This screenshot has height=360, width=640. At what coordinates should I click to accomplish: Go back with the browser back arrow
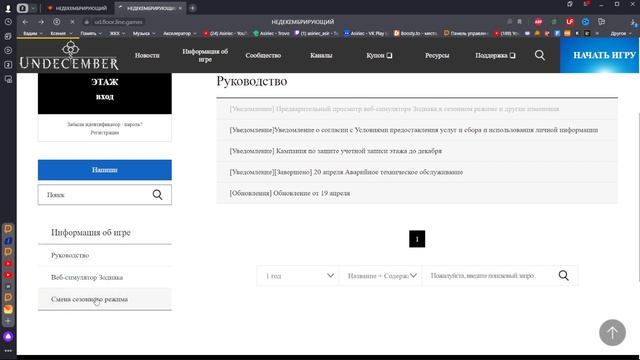tap(26, 22)
